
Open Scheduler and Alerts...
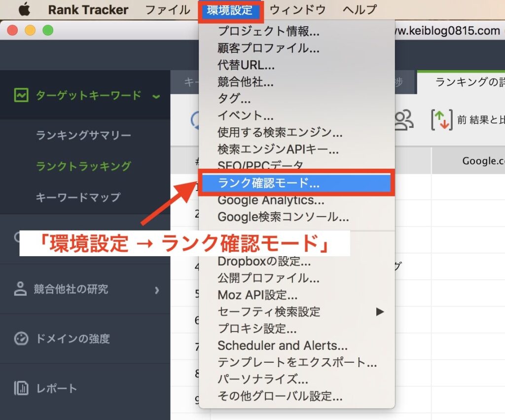coord(283,345)
